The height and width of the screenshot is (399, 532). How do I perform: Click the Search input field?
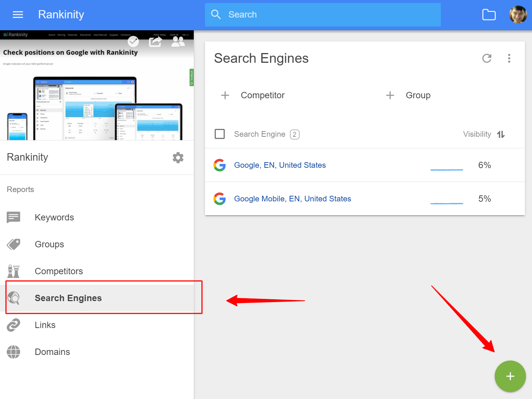coord(323,15)
